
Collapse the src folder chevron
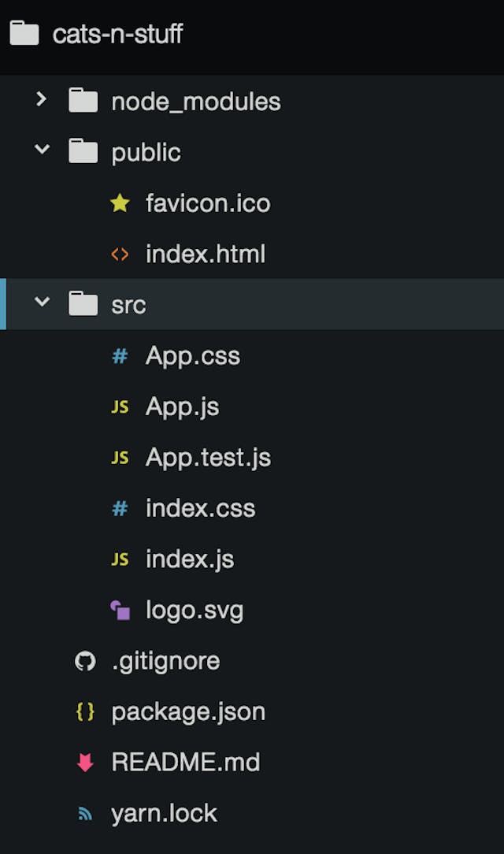click(42, 303)
